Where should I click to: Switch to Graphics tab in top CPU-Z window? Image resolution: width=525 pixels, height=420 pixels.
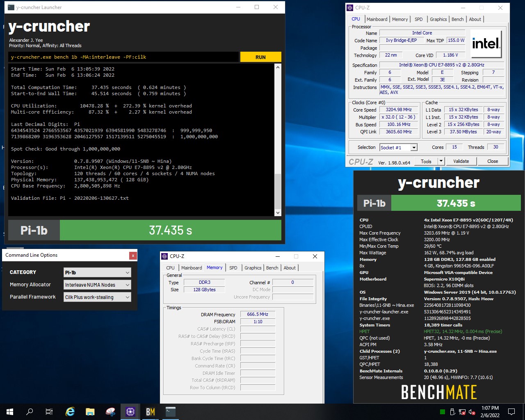[438, 19]
